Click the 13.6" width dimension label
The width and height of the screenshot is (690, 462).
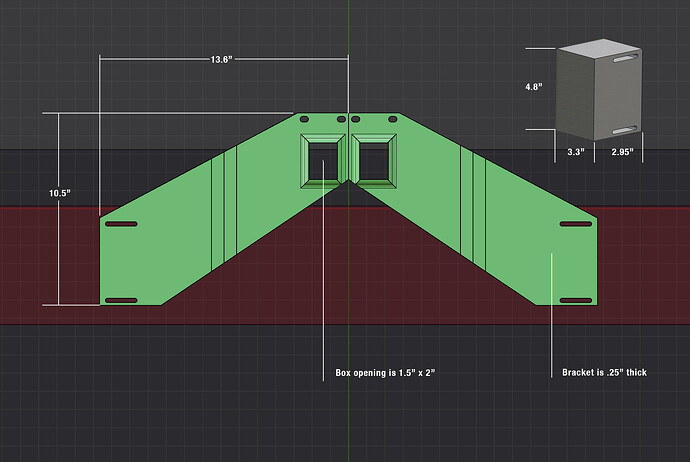pyautogui.click(x=221, y=59)
